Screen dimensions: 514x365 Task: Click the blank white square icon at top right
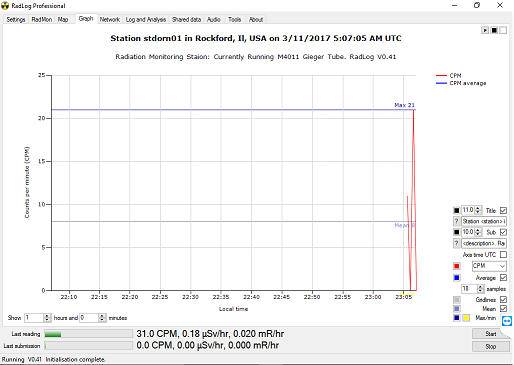503,30
